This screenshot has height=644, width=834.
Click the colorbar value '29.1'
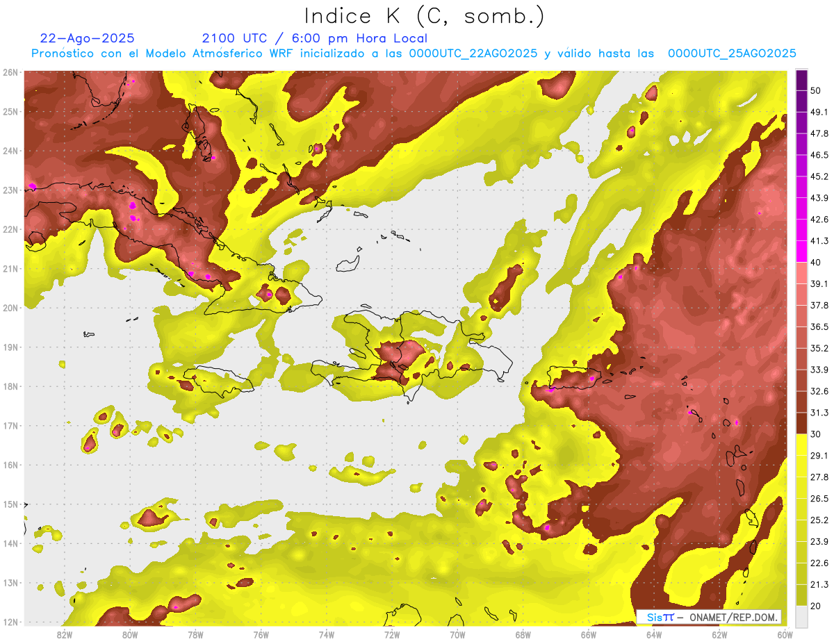point(819,456)
